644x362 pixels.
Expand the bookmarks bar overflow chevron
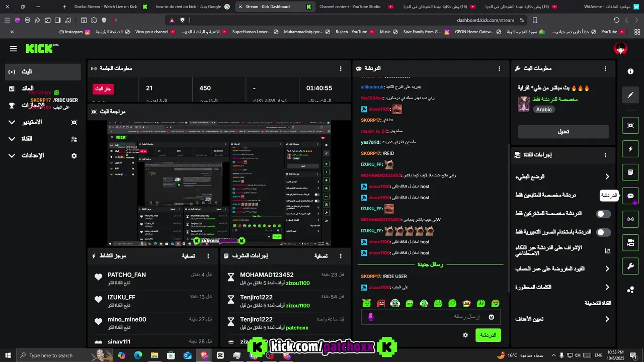[12, 32]
